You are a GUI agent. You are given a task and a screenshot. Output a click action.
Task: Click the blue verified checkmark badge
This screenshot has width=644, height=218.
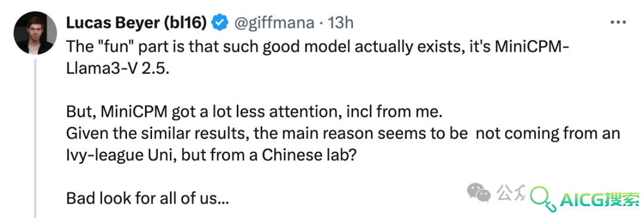point(219,23)
